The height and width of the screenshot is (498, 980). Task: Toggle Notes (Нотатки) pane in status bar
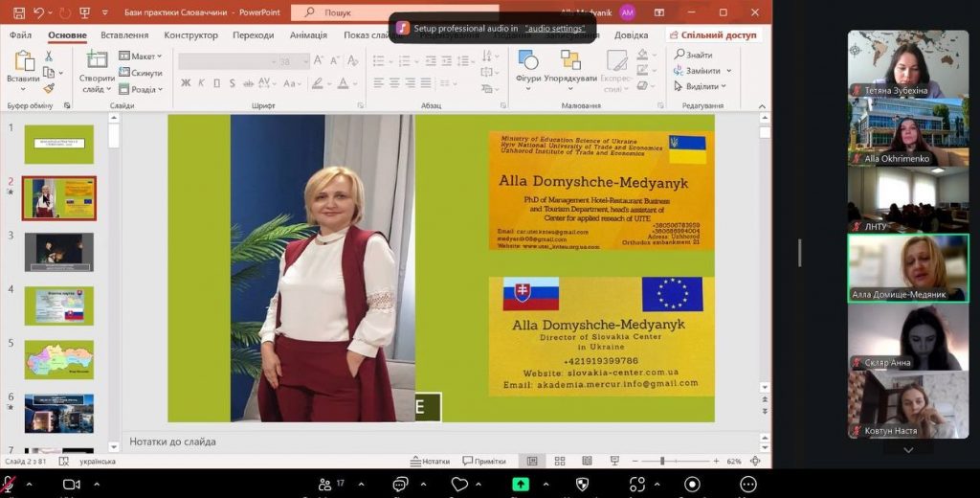point(431,461)
